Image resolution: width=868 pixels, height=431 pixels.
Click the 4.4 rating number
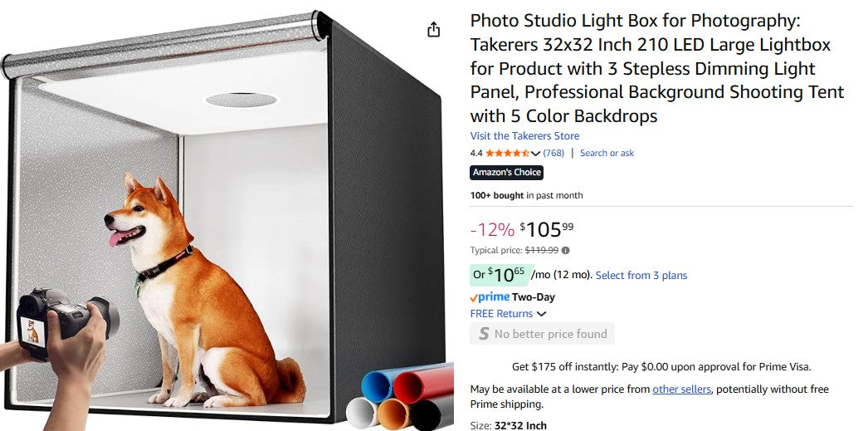(x=476, y=154)
